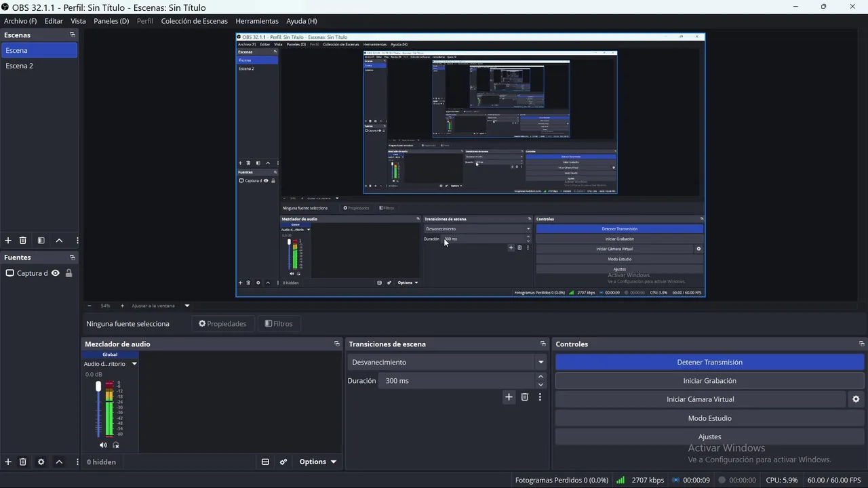868x488 pixels.
Task: Toggle audio monitoring headphone icon
Action: pos(116,445)
